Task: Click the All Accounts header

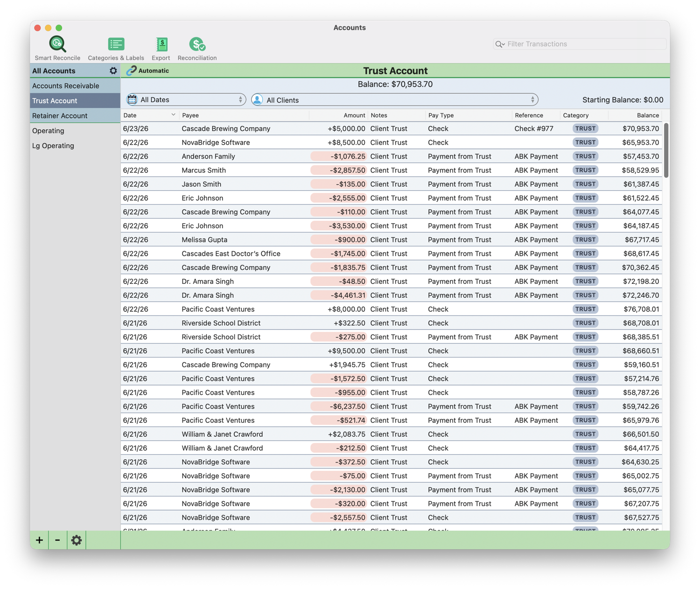Action: tap(54, 71)
